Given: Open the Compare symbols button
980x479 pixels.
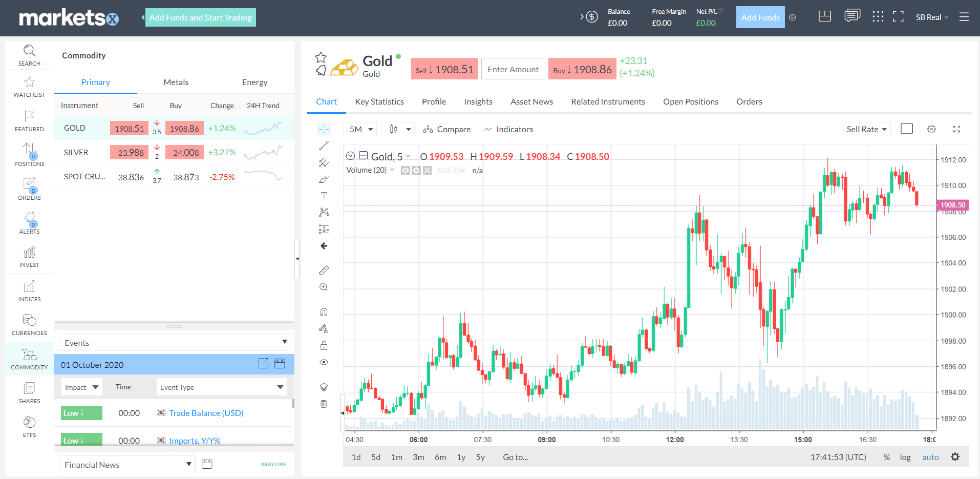Looking at the screenshot, I should 446,129.
